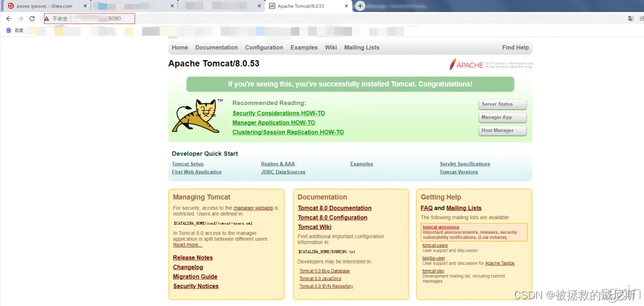Open the Mailing Lists nav item
The image size is (644, 306).
point(362,48)
